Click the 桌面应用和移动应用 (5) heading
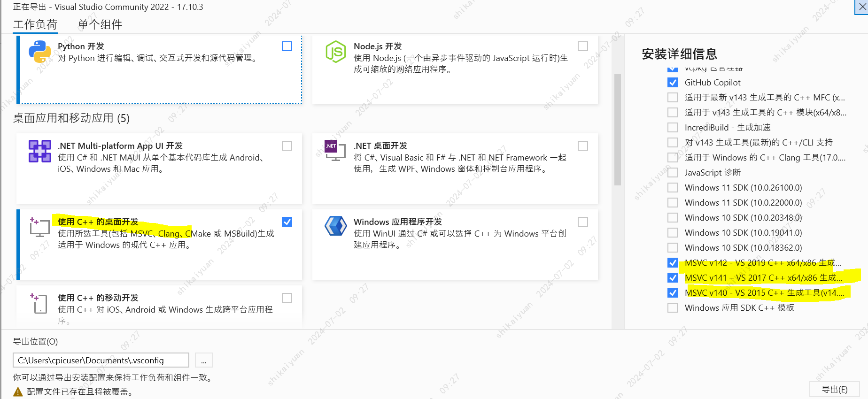Screen dimensions: 868x399 click(x=71, y=118)
